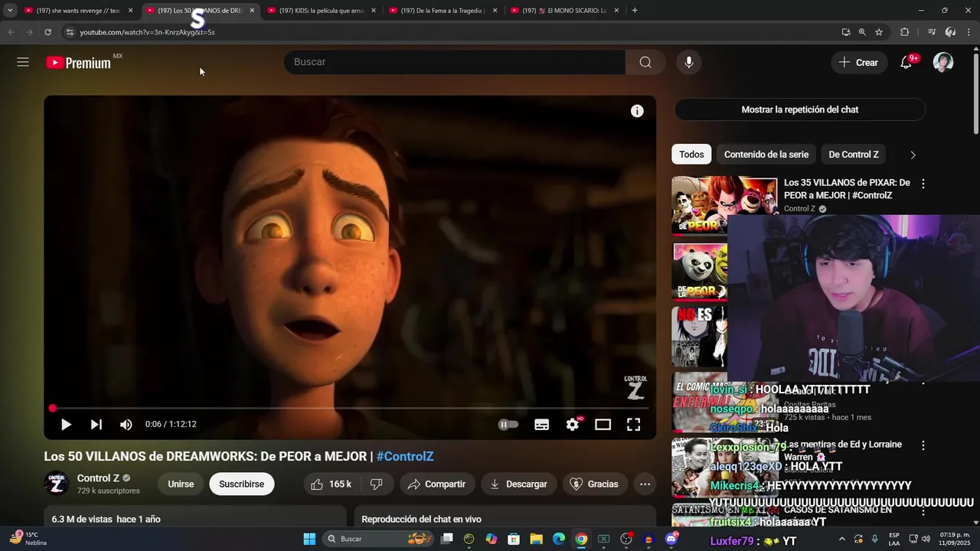Share the video via Compartir
The width and height of the screenshot is (980, 551).
pyautogui.click(x=436, y=484)
